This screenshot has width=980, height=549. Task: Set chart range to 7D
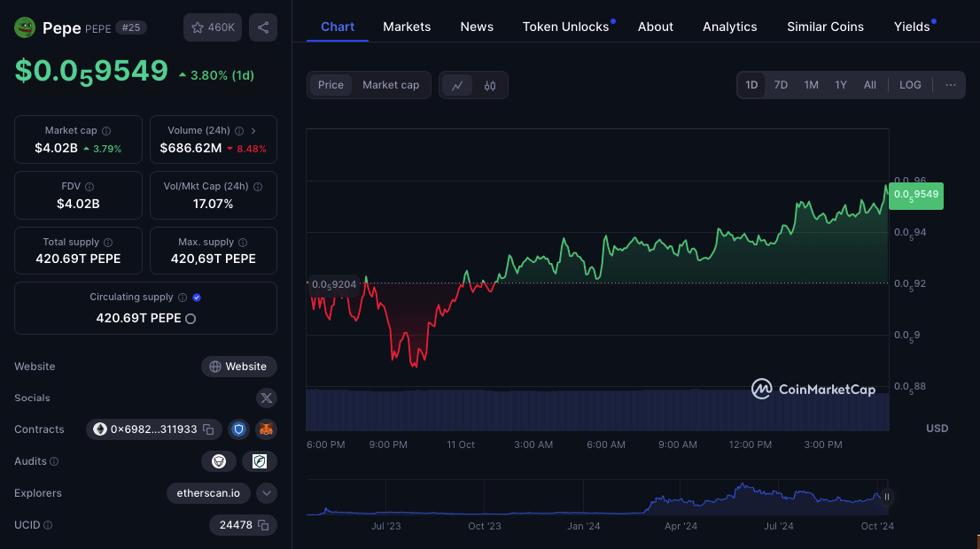(x=781, y=85)
